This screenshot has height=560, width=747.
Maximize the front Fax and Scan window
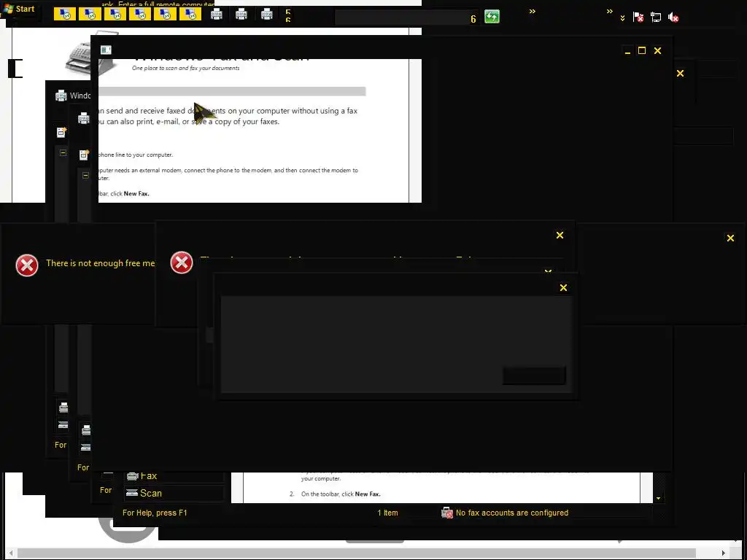pyautogui.click(x=642, y=50)
